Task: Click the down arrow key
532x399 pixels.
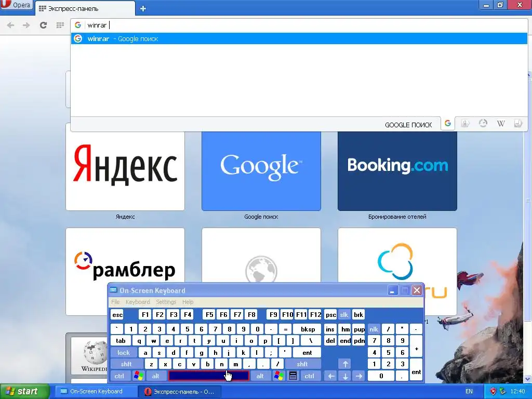Action: 345,376
